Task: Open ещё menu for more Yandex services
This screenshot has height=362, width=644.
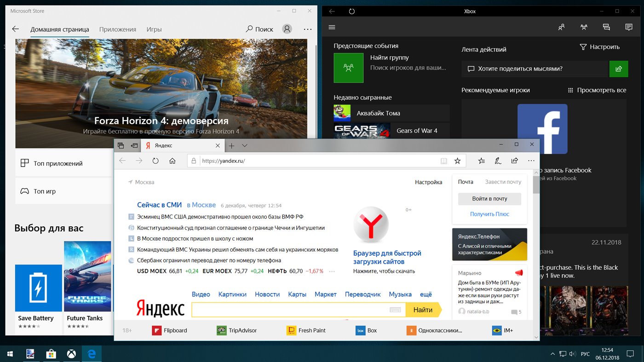Action: click(426, 294)
